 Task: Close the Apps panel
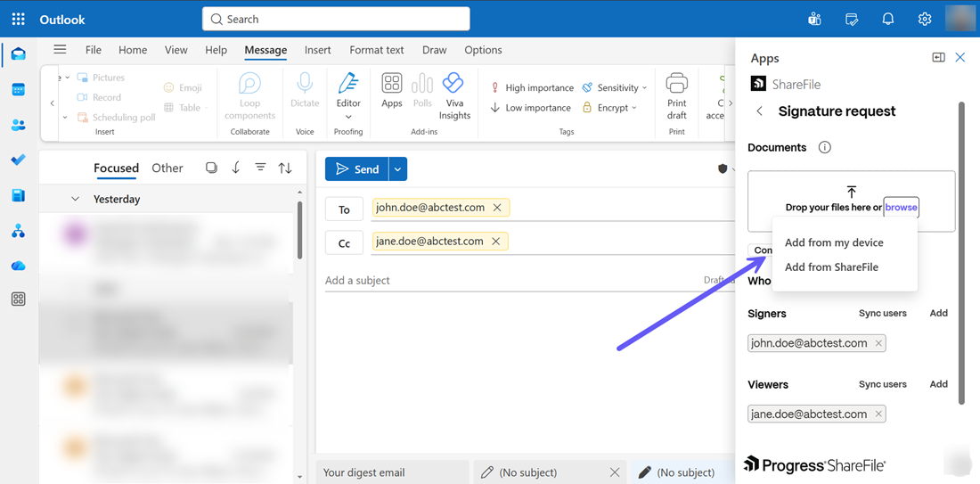[x=960, y=58]
